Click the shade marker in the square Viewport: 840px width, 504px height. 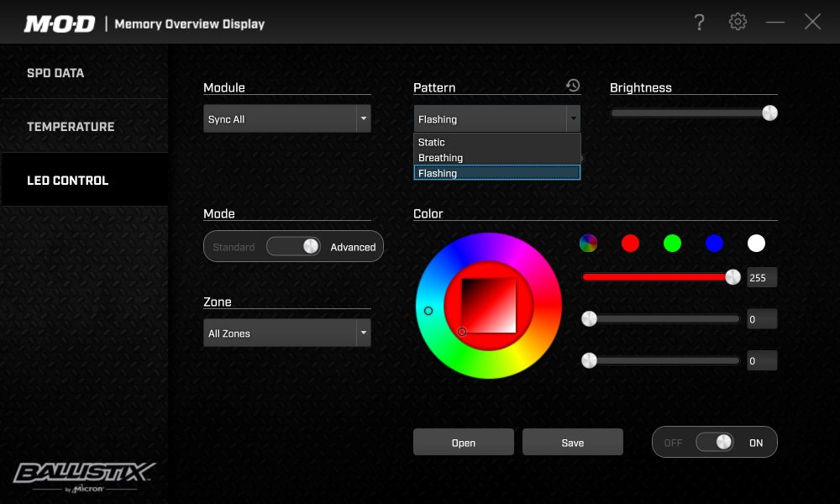(462, 332)
